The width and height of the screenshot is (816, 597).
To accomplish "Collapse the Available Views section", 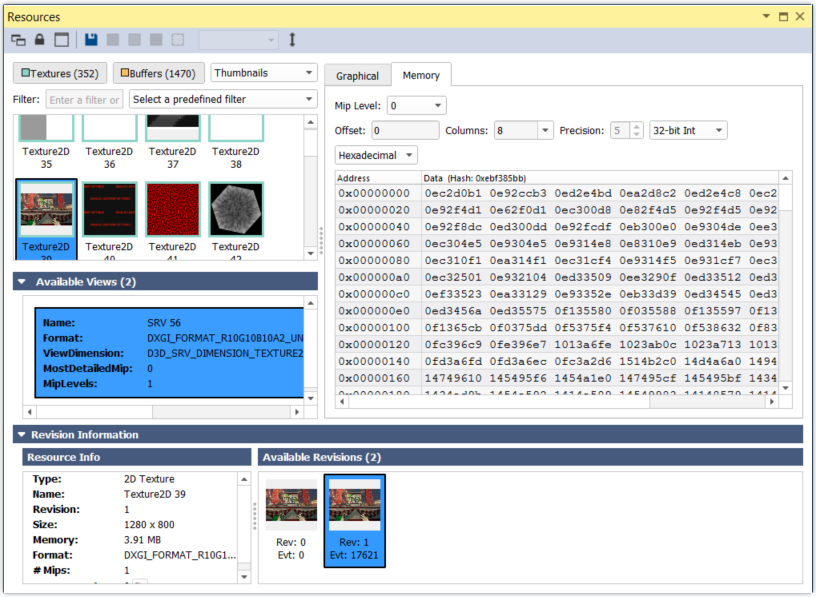I will coord(22,282).
